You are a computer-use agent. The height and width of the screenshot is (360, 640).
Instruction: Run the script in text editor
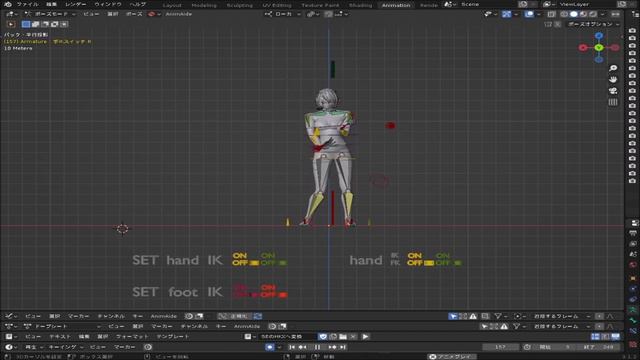tap(365, 336)
